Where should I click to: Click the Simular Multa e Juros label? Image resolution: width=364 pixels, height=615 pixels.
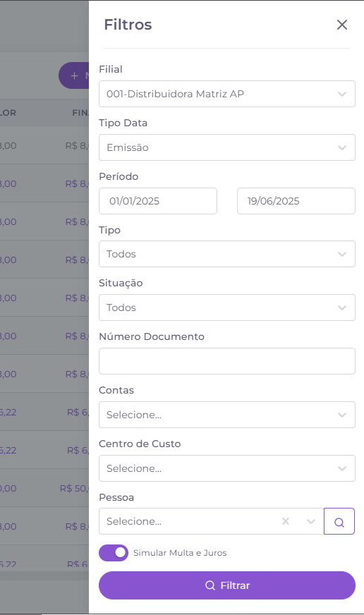180,553
